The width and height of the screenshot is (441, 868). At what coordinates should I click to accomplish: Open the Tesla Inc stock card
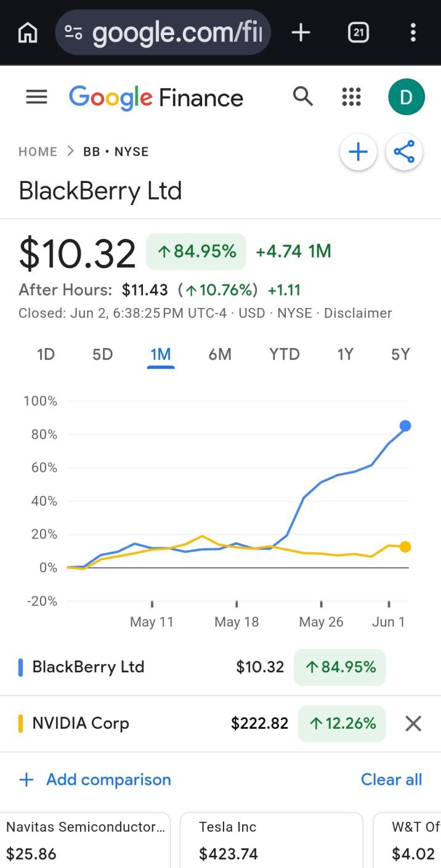272,840
